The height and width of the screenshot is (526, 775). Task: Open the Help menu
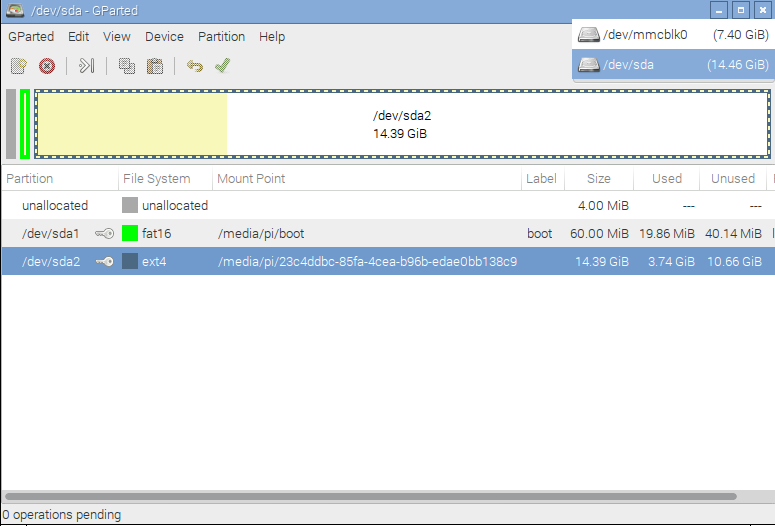pyautogui.click(x=272, y=37)
